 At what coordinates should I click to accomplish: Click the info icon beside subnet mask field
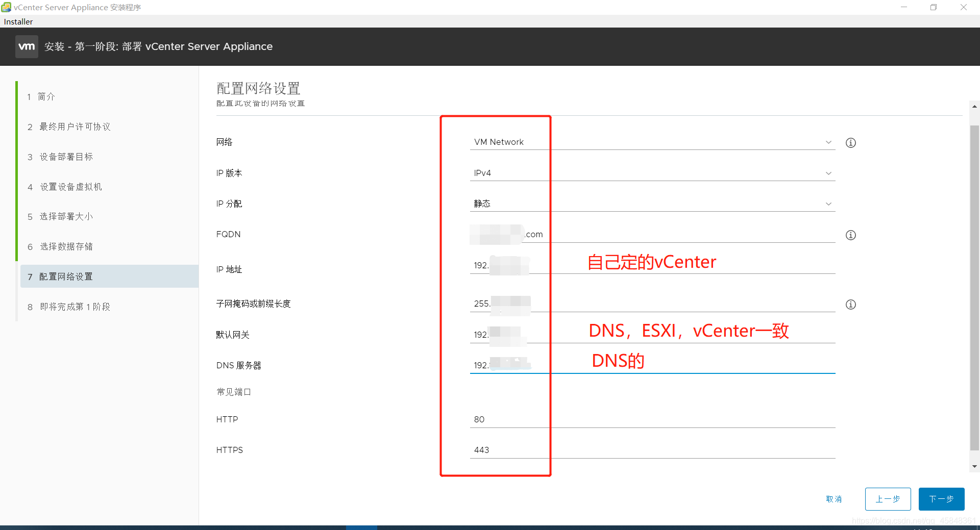(x=850, y=305)
